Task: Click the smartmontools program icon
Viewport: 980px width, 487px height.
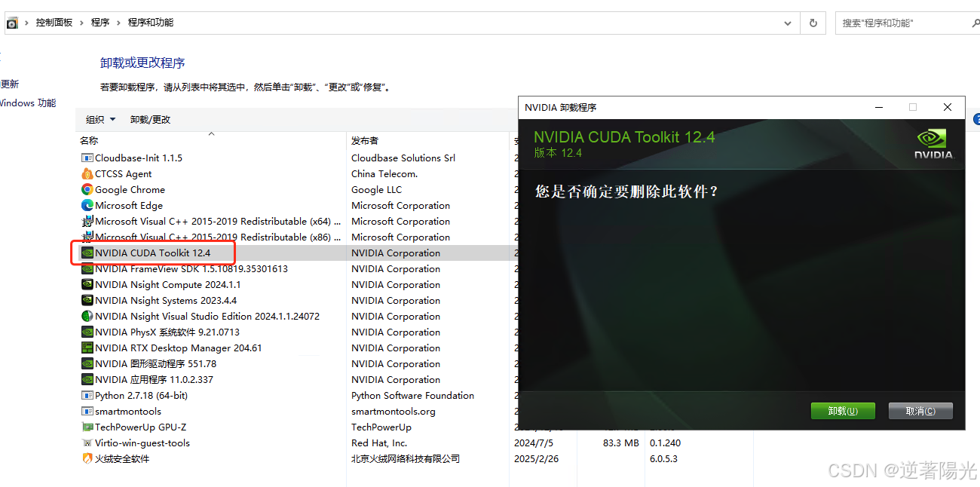Action: pos(87,411)
